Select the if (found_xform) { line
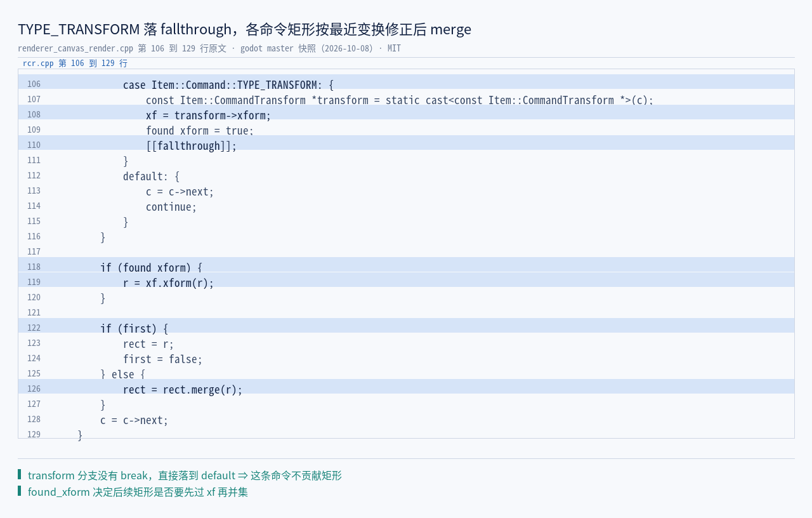Image resolution: width=812 pixels, height=518 pixels. click(x=151, y=268)
